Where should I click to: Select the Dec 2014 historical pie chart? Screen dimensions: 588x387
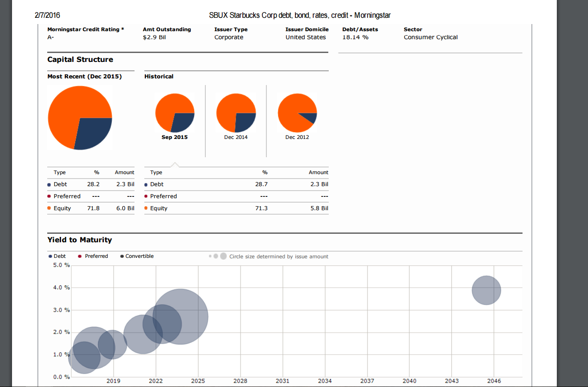(x=236, y=113)
